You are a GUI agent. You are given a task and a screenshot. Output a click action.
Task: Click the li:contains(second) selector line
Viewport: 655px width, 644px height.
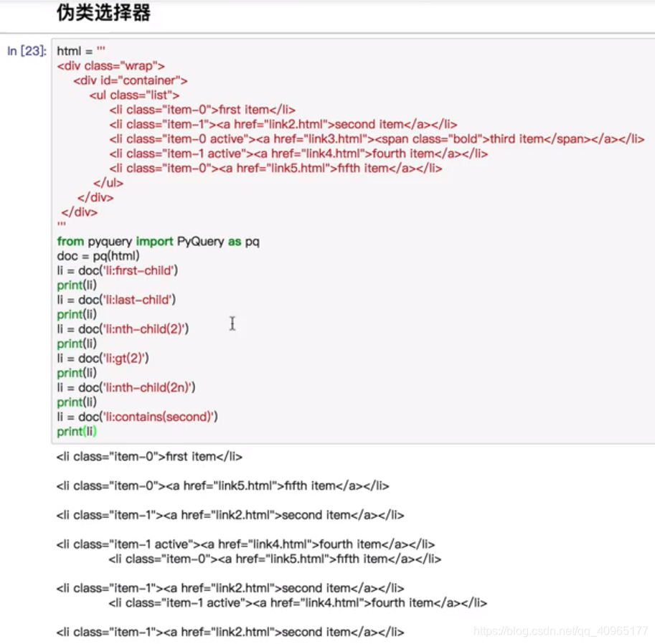click(x=138, y=417)
